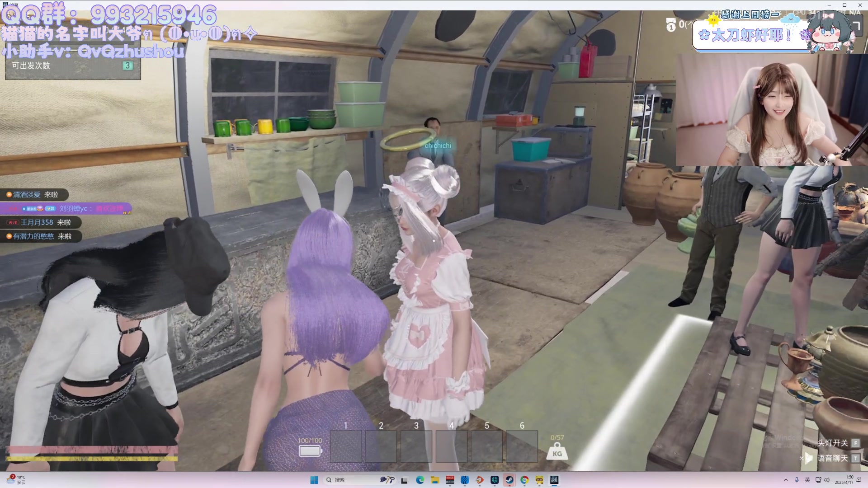Open network status tray icon

click(818, 480)
